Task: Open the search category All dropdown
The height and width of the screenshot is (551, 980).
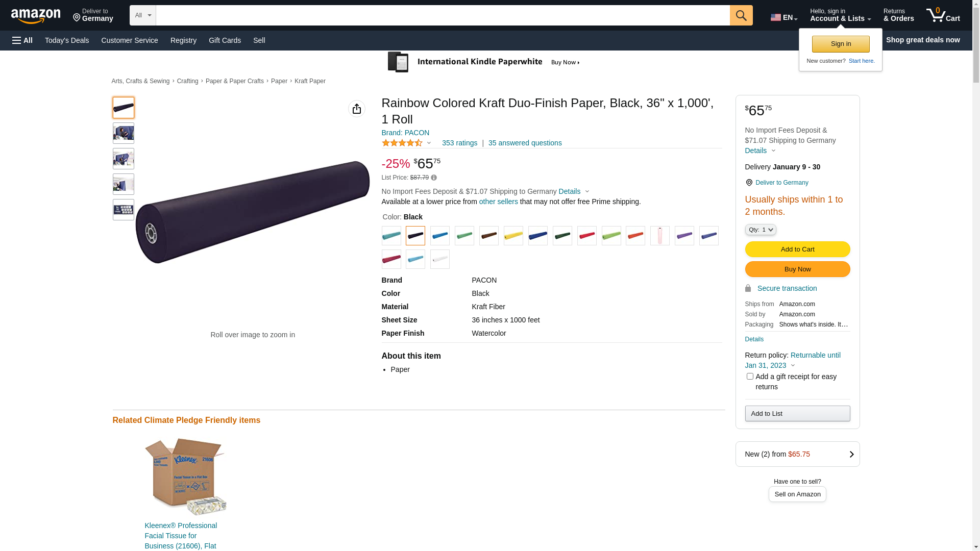Action: (x=142, y=15)
